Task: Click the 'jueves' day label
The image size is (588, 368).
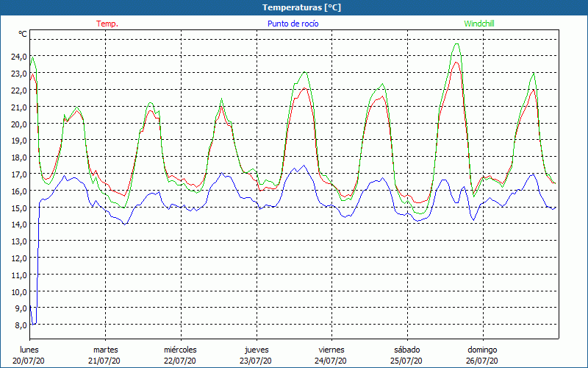Action: point(257,350)
